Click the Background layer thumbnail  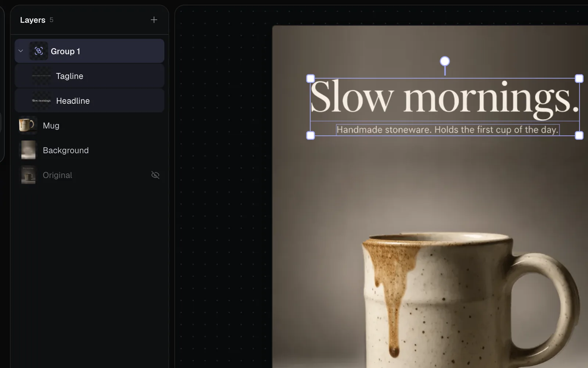(x=28, y=150)
